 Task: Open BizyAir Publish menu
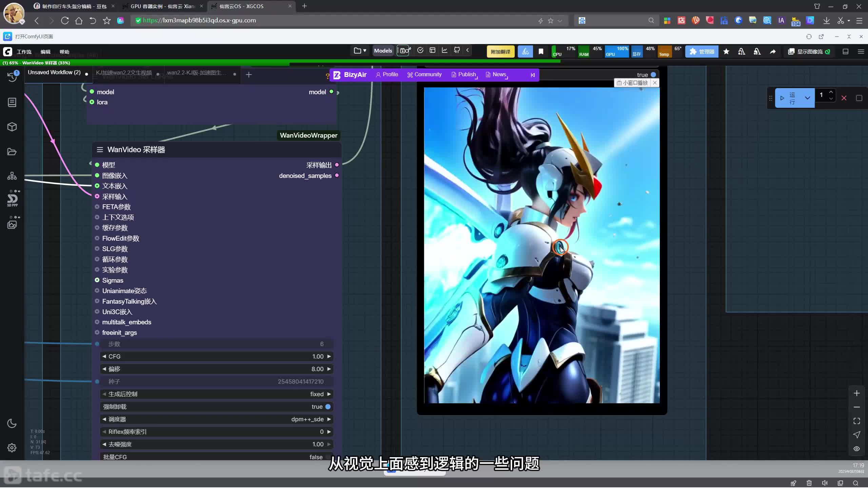pos(464,75)
